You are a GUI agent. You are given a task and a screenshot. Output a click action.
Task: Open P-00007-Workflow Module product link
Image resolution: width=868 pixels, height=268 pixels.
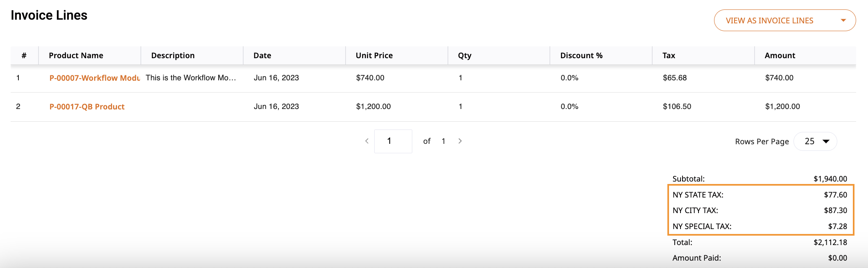point(95,78)
